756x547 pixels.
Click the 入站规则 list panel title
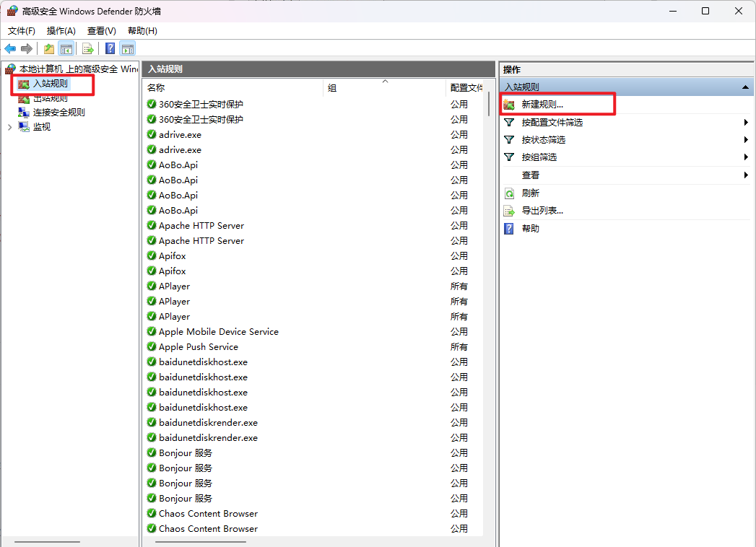(x=165, y=69)
